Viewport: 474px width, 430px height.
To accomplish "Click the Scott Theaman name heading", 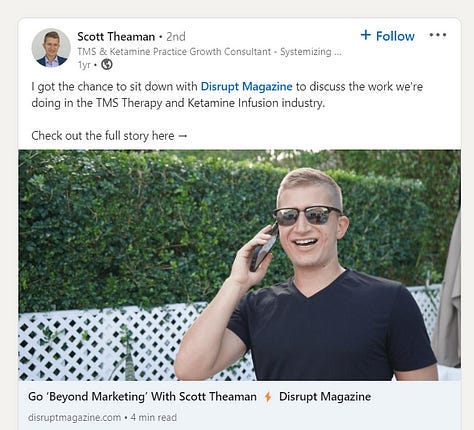I will (x=116, y=36).
